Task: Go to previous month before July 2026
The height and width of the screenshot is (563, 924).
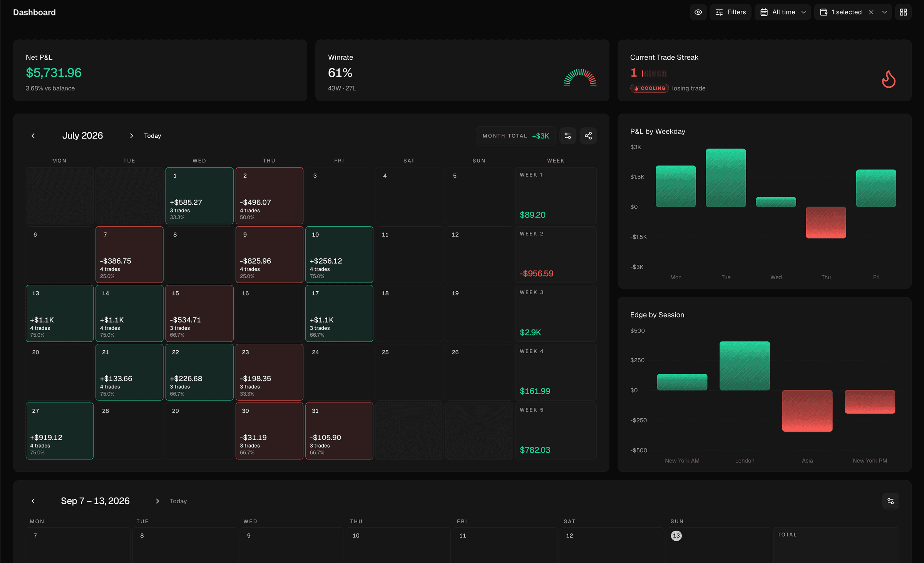Action: pyautogui.click(x=33, y=135)
